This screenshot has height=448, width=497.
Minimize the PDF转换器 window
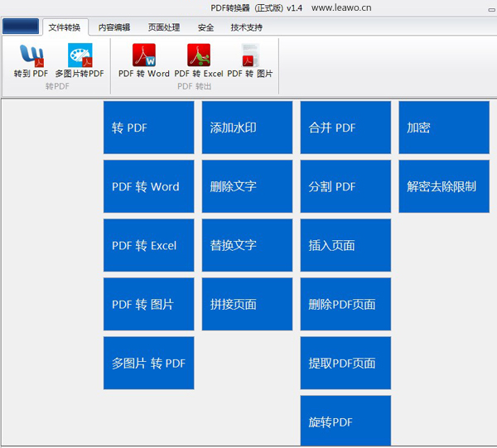(x=492, y=9)
